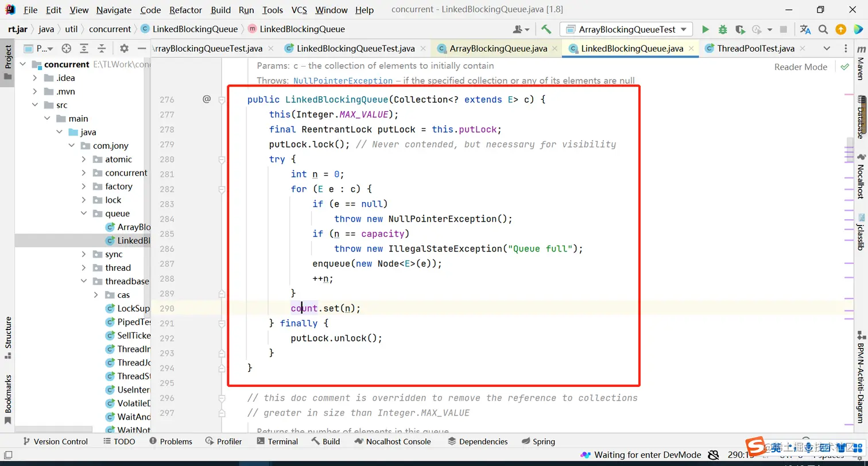Open the Navigate menu
Viewport: 868px width, 466px height.
click(114, 10)
